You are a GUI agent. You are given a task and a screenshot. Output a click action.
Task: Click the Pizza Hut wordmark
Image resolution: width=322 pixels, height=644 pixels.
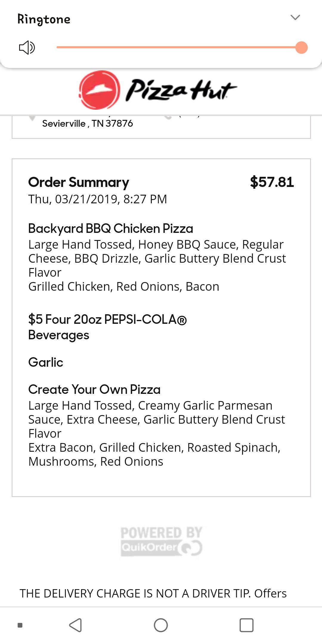[x=181, y=90]
